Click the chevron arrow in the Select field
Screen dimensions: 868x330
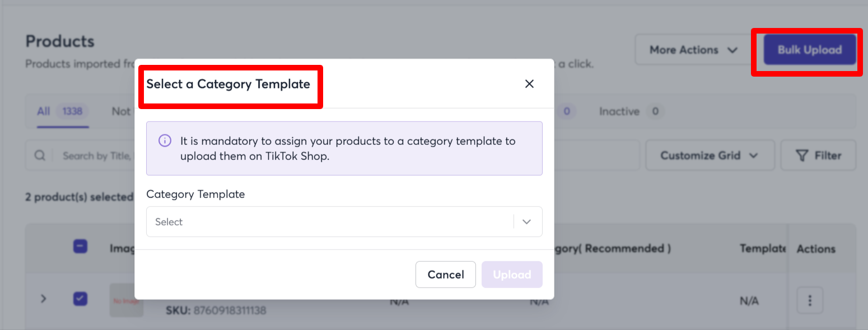526,221
